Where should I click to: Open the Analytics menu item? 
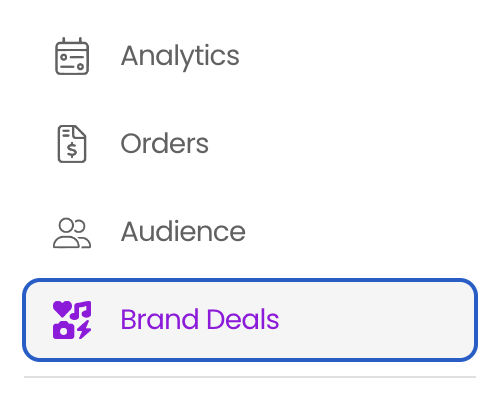250,56
